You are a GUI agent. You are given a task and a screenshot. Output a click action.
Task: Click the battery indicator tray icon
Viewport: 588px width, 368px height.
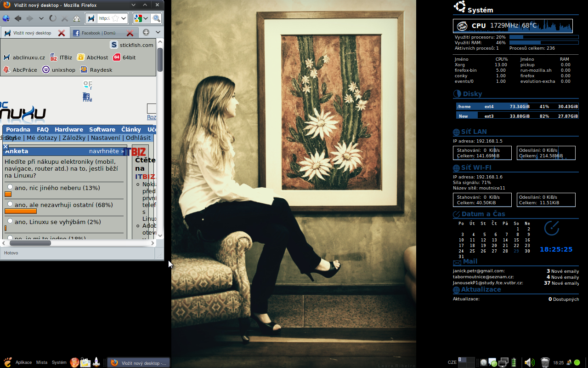514,362
